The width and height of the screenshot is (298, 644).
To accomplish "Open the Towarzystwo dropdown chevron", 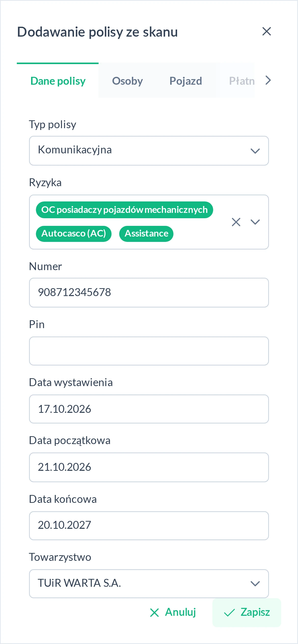I will tap(255, 583).
